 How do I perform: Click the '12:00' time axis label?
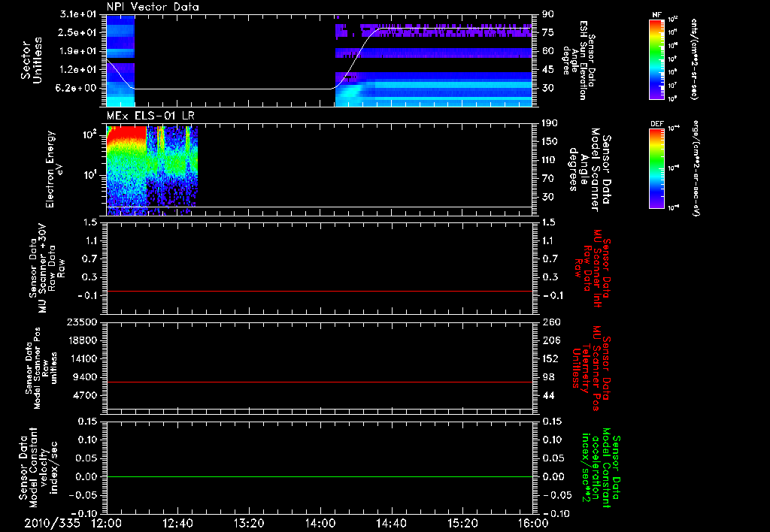107,523
